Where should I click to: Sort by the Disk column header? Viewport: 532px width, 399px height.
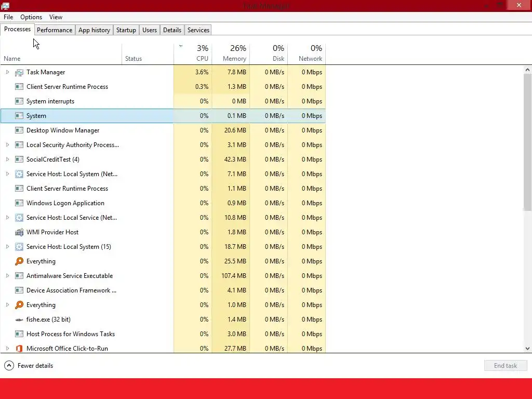pyautogui.click(x=269, y=54)
